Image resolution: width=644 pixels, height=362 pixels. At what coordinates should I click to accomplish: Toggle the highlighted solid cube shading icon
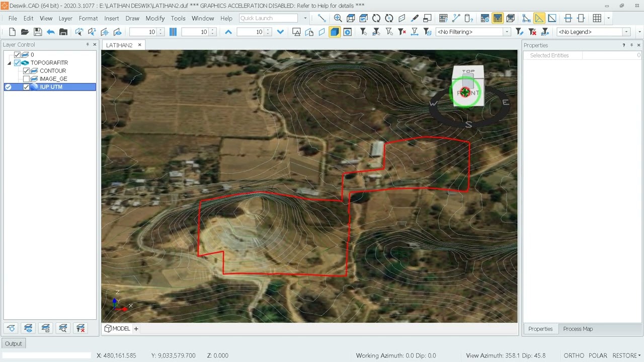coord(335,32)
